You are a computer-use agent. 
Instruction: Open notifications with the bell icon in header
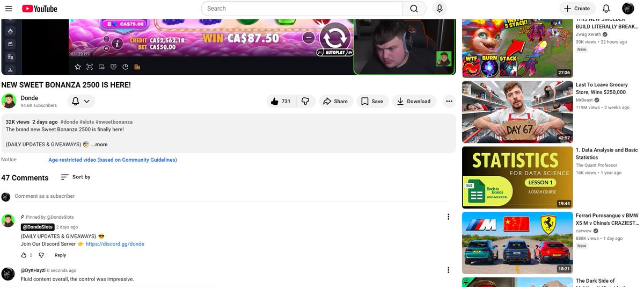pos(606,9)
